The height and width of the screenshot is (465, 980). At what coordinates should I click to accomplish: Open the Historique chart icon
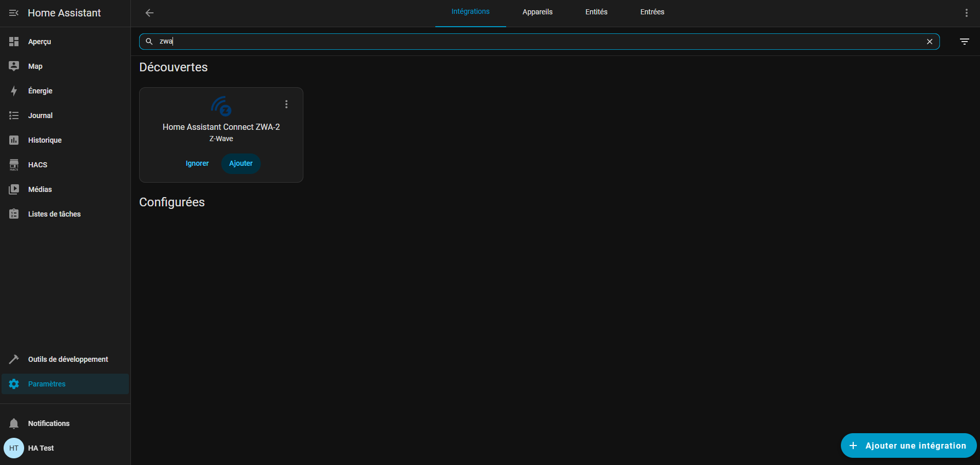click(14, 140)
